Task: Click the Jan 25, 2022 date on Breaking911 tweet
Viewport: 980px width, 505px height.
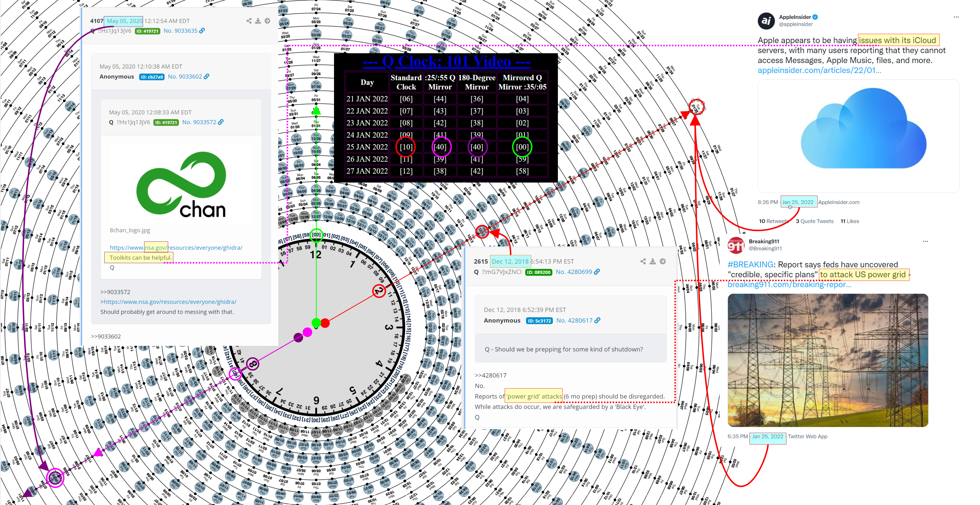Action: tap(768, 436)
